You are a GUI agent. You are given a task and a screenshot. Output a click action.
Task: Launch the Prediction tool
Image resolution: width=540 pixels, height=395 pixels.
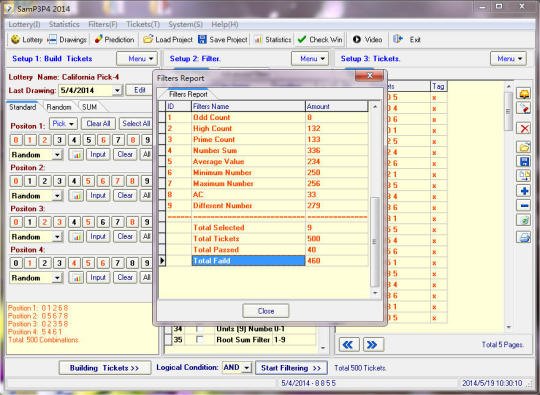pyautogui.click(x=114, y=40)
